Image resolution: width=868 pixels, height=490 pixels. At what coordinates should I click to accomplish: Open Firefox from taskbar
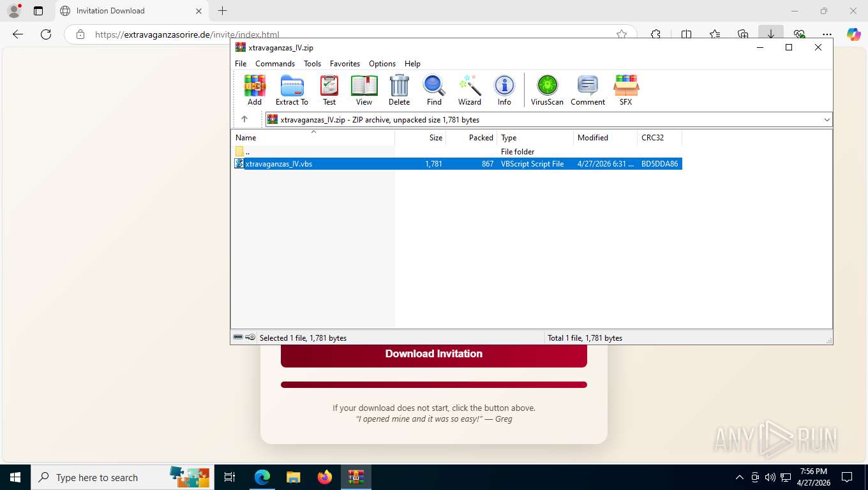325,477
